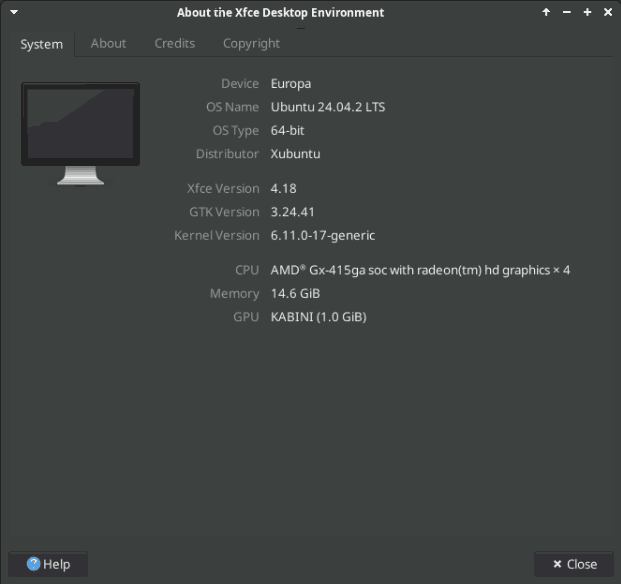The image size is (621, 584).
Task: Minimize the About Xfce window
Action: tap(567, 12)
